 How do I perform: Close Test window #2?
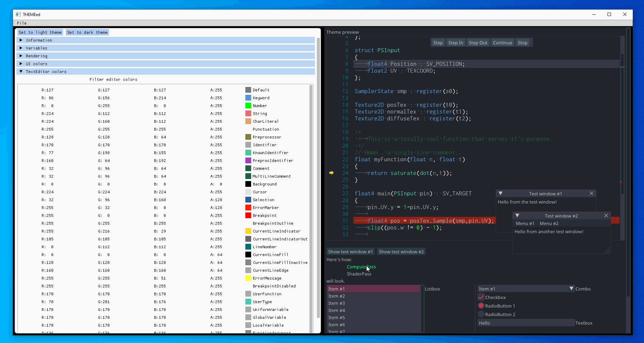606,215
